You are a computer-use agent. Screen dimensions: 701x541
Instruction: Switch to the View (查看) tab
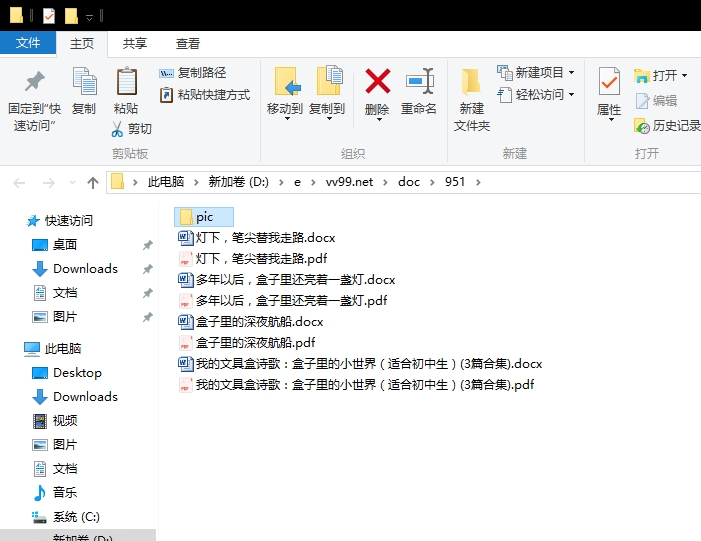point(188,44)
